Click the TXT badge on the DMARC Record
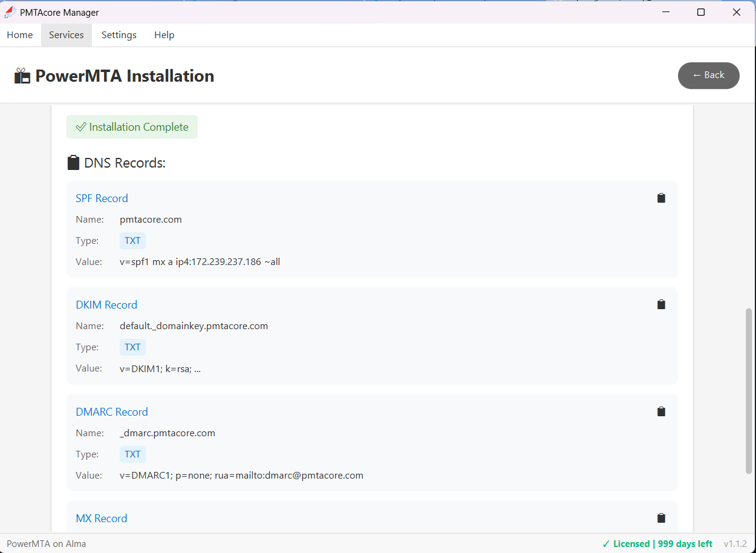Image resolution: width=756 pixels, height=553 pixels. tap(132, 454)
